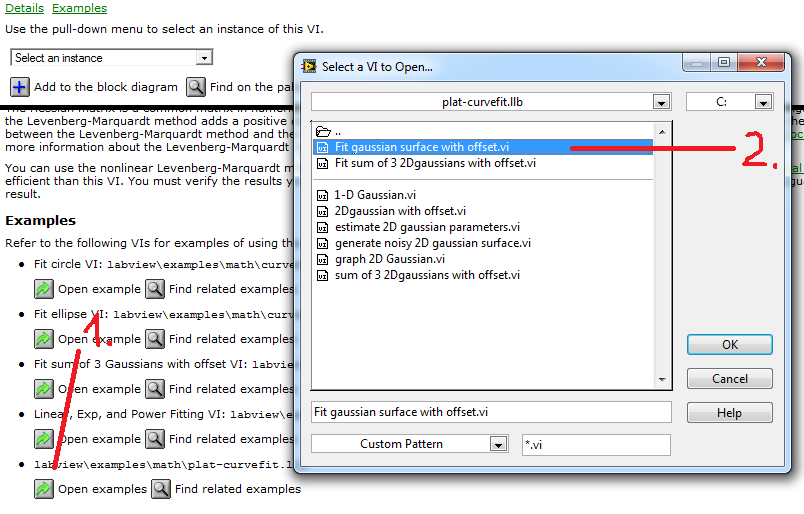The image size is (804, 514).
Task: Click Open examples icon under plat-curvefit path
Action: (x=44, y=489)
